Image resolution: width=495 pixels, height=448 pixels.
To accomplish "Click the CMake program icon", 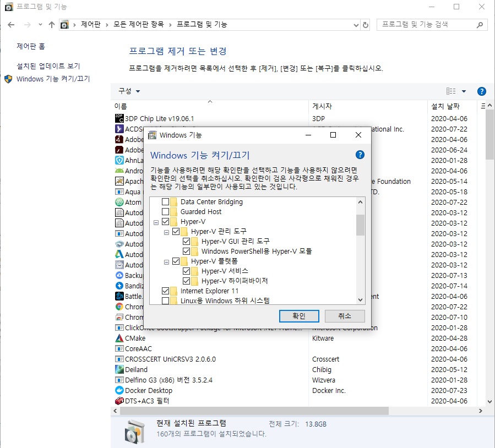I will [119, 338].
